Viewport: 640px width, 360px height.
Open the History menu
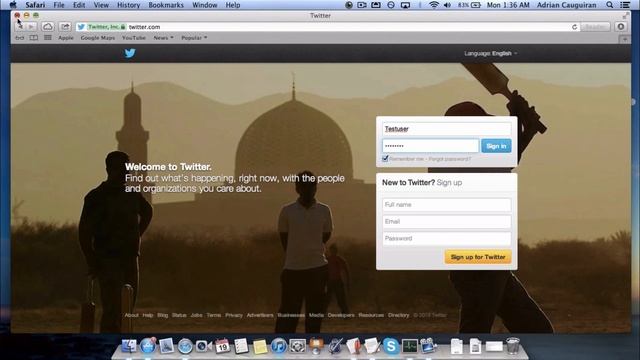(x=129, y=5)
